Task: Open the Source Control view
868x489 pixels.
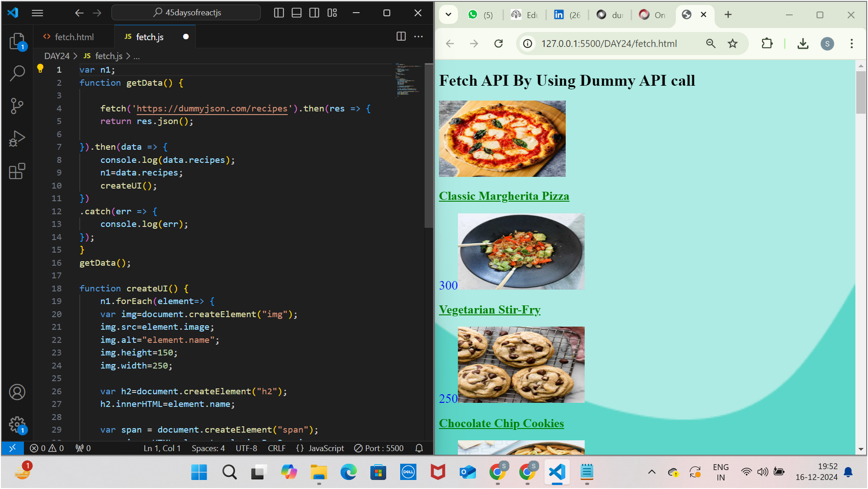Action: [17, 106]
